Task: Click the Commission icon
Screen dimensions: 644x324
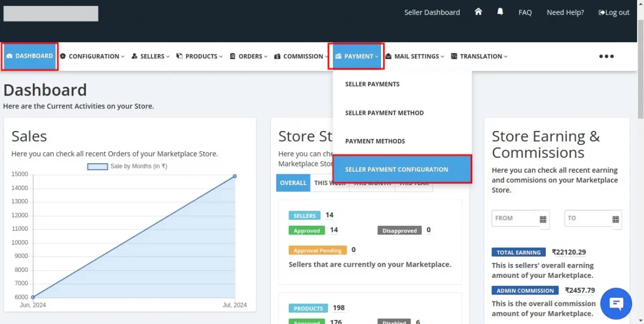Action: click(277, 56)
